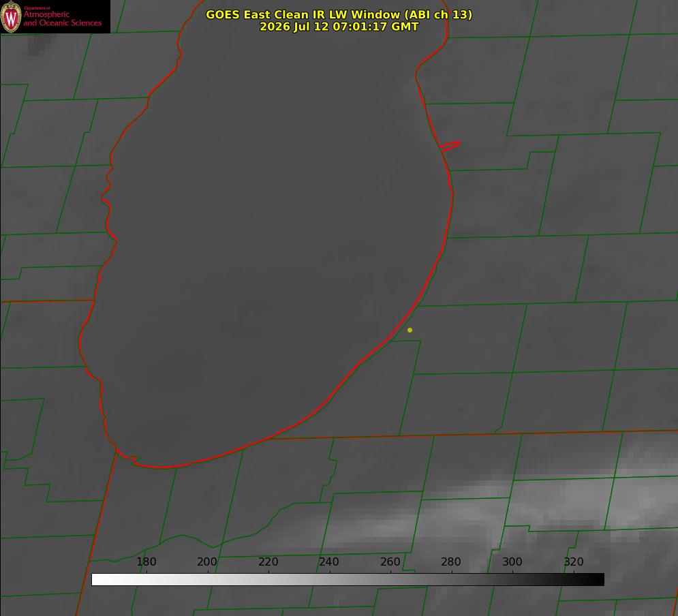Click the GOES East Clean IR title
Image resolution: width=678 pixels, height=616 pixels.
[339, 14]
